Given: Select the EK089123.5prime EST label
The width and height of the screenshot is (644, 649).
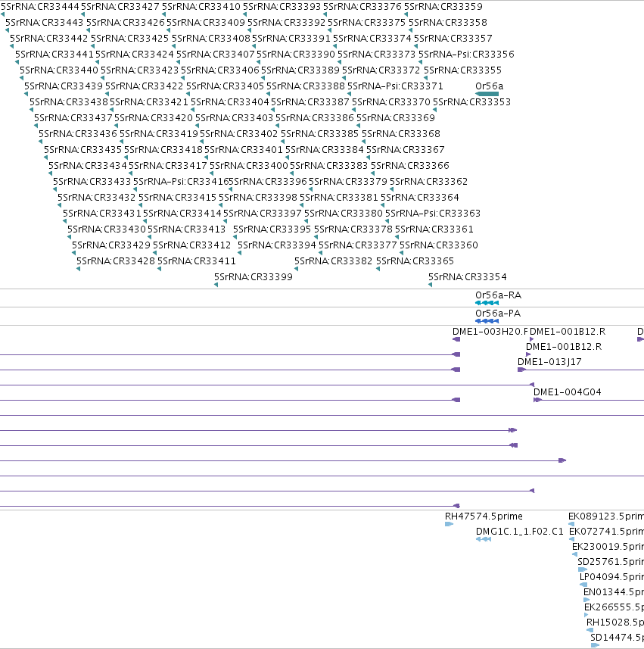Looking at the screenshot, I should coord(606,516).
